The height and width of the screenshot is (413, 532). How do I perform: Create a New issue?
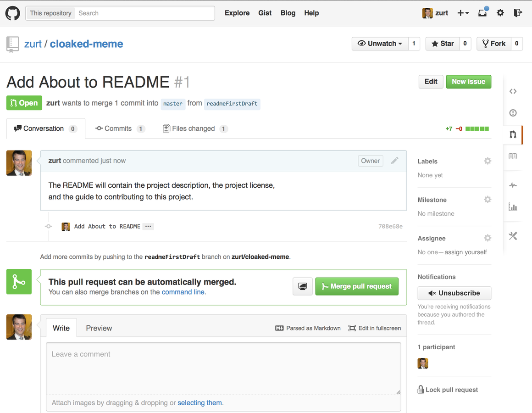click(469, 82)
